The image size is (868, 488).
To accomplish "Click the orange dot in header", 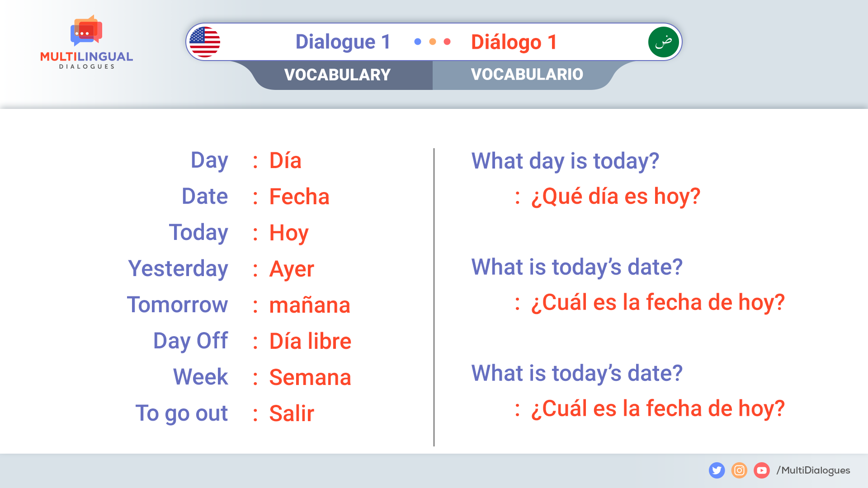I will point(433,42).
